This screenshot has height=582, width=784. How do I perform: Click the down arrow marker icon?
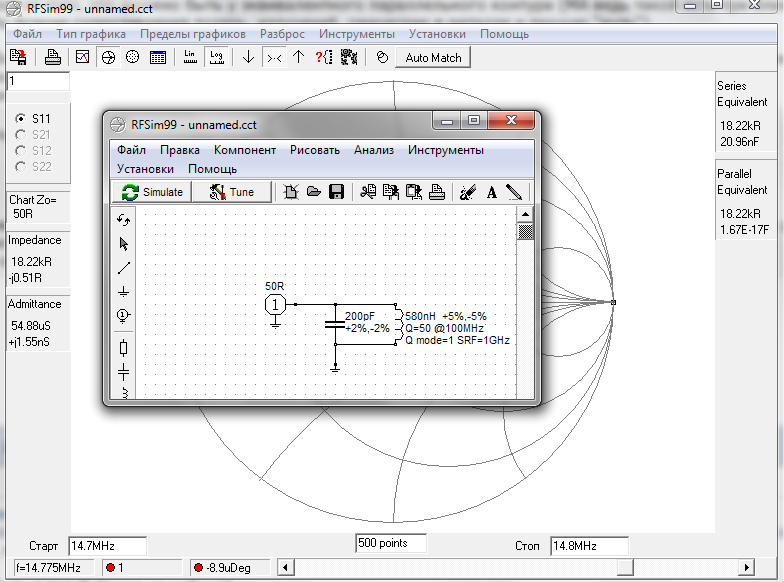tap(248, 58)
